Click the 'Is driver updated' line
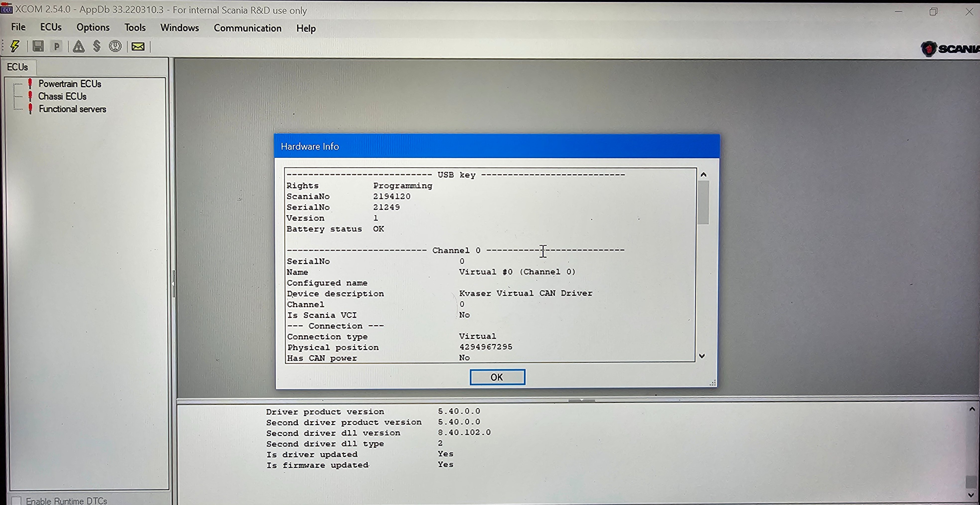 coord(360,454)
